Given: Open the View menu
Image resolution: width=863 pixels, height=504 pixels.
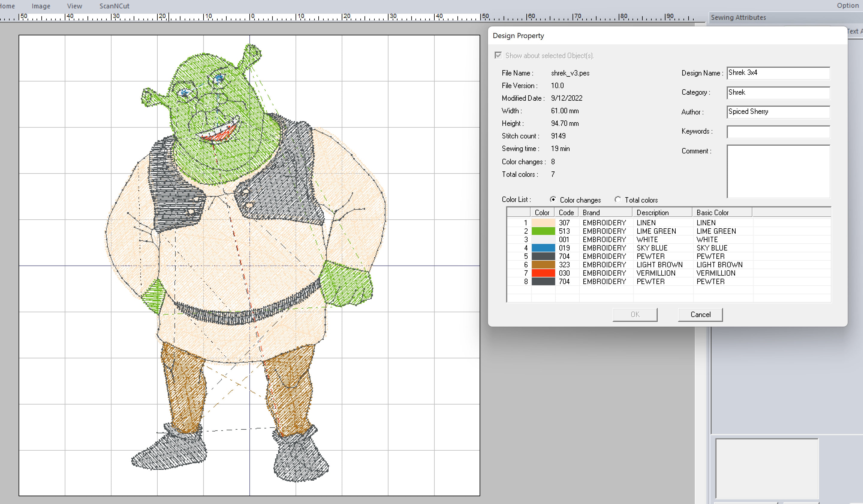Looking at the screenshot, I should point(74,6).
